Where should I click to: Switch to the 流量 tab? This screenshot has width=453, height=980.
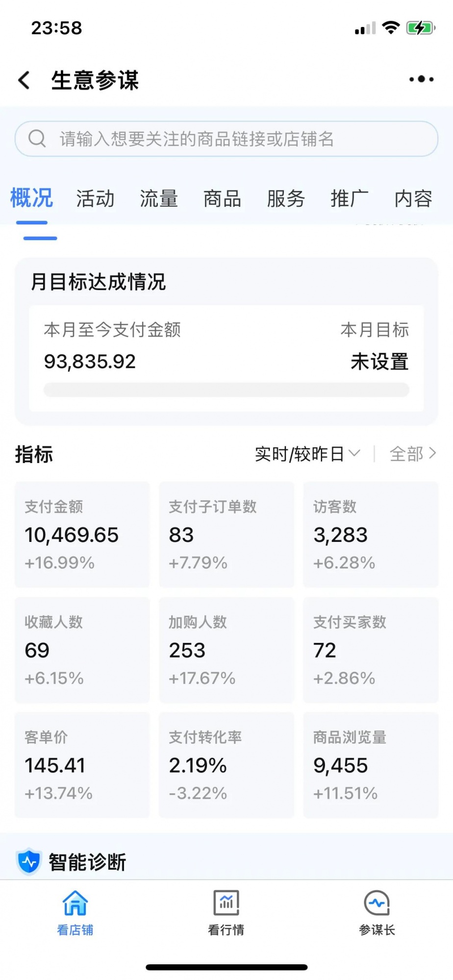click(159, 199)
